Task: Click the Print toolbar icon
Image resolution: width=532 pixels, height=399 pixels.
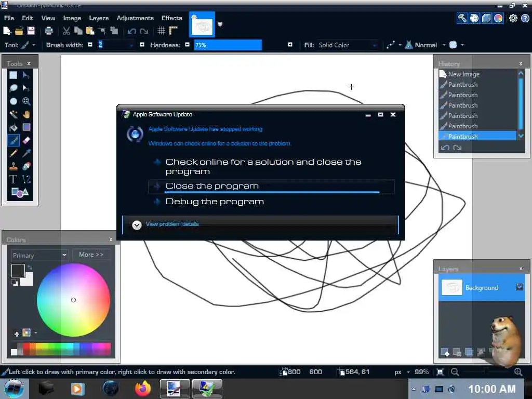Action: click(49, 31)
